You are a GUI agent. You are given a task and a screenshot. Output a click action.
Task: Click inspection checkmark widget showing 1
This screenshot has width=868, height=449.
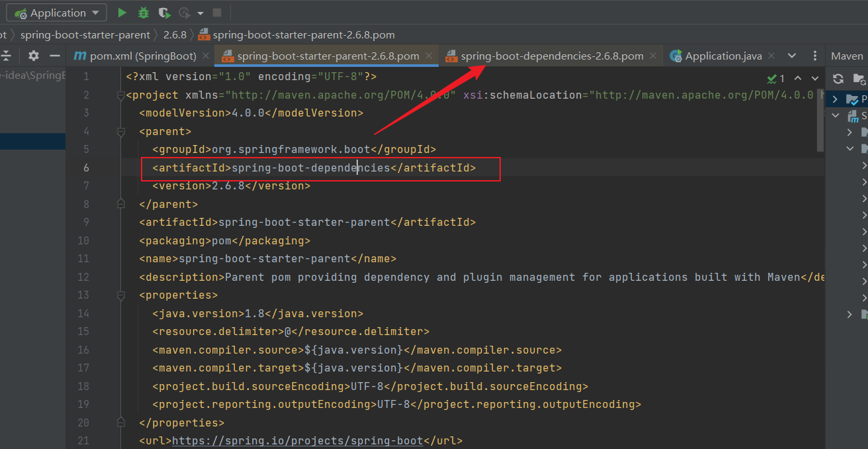point(775,79)
